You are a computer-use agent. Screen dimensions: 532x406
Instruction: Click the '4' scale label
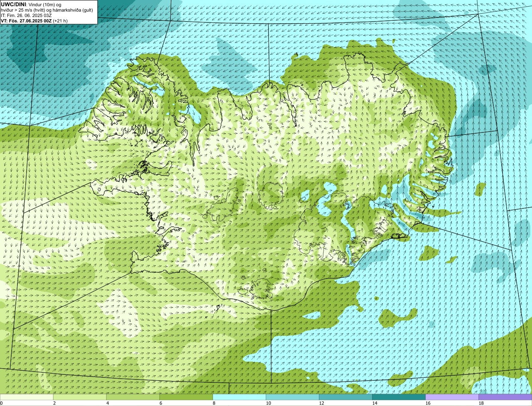108,403
